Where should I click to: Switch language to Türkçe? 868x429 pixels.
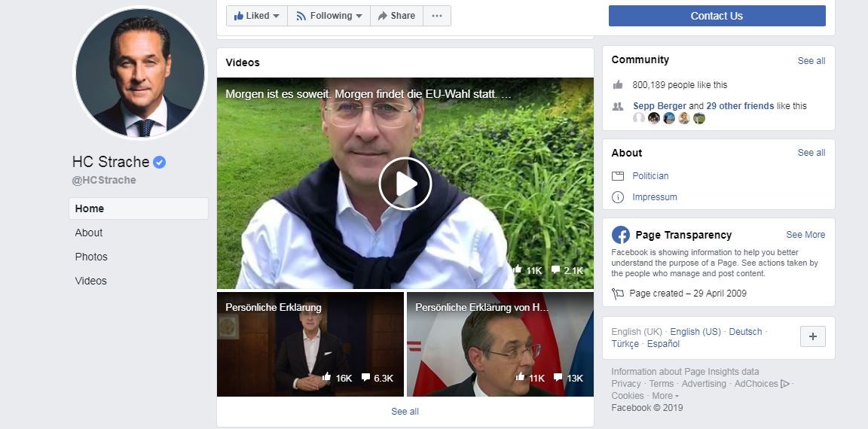[x=625, y=344]
